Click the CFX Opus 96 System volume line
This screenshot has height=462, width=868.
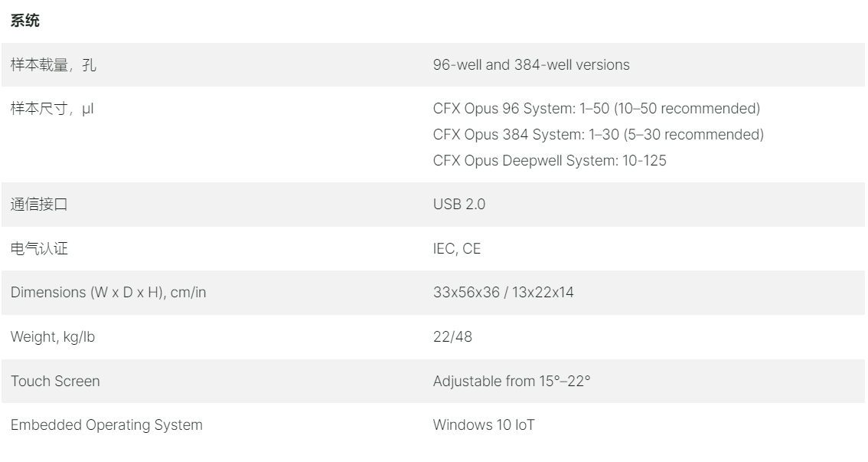tap(596, 108)
